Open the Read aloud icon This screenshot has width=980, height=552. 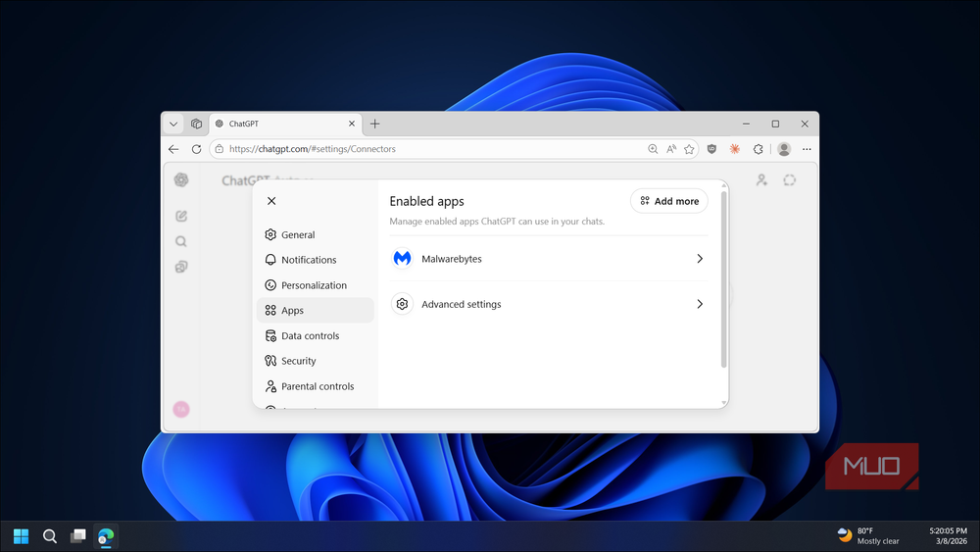[x=670, y=149]
